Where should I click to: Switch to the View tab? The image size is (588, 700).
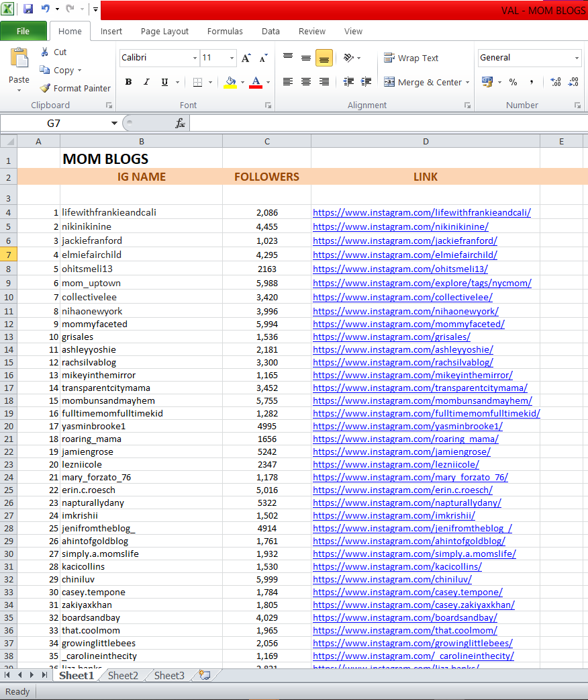pyautogui.click(x=353, y=32)
